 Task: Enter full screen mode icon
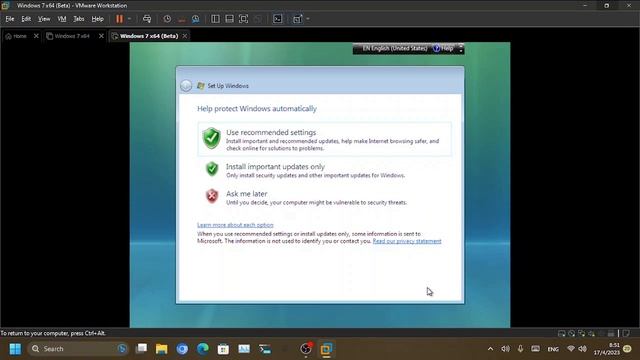(x=244, y=19)
